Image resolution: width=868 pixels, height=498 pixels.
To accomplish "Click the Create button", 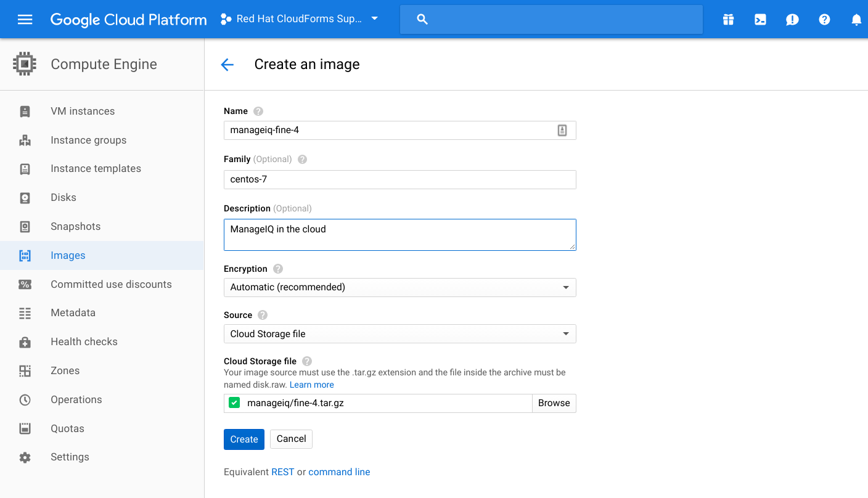I will 244,439.
